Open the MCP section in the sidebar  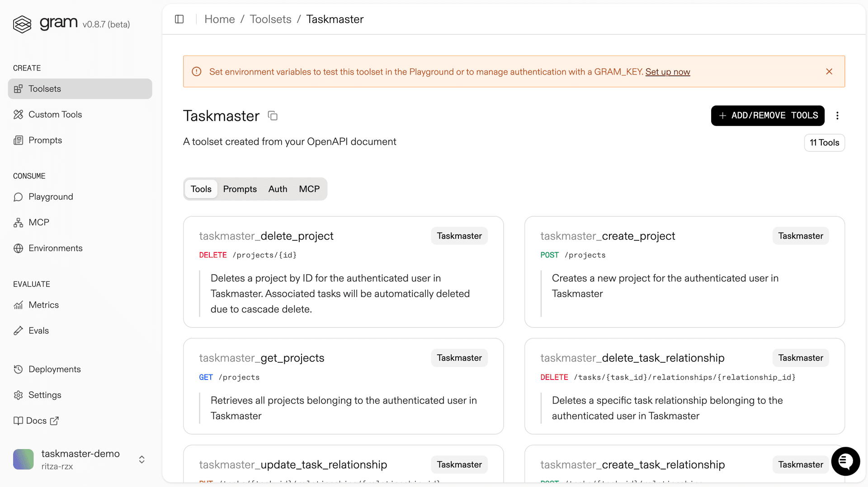(x=39, y=222)
